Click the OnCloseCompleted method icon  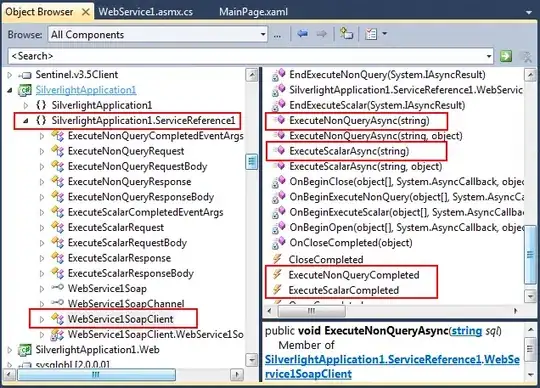[x=279, y=243]
